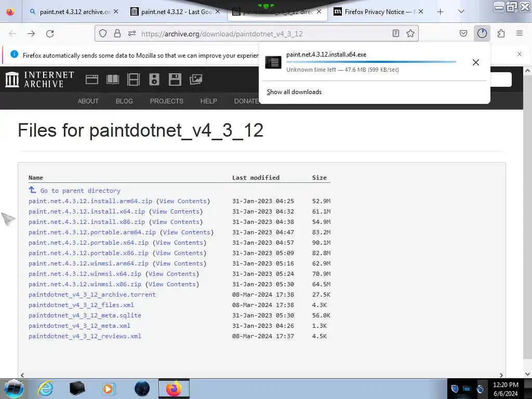This screenshot has width=532, height=399.
Task: Click the HELP menu item
Action: pyautogui.click(x=209, y=101)
